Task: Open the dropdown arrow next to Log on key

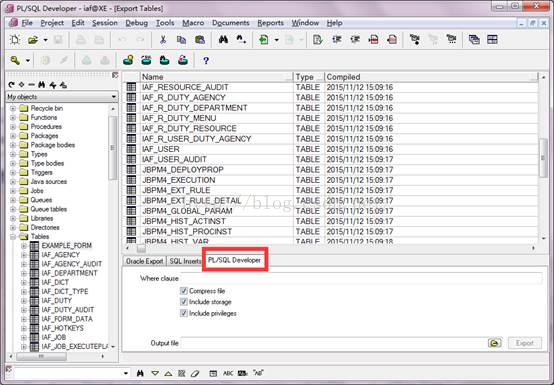Action: click(28, 61)
